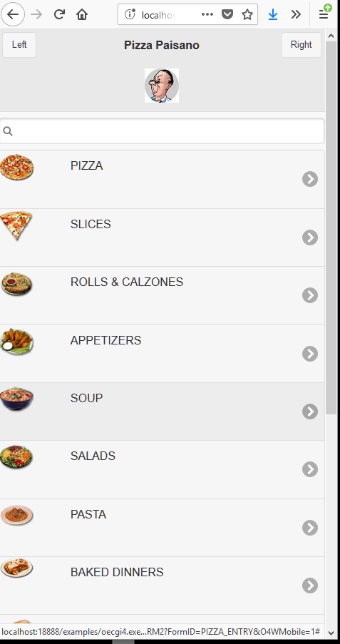
Task: Click the Right header button
Action: tap(301, 45)
